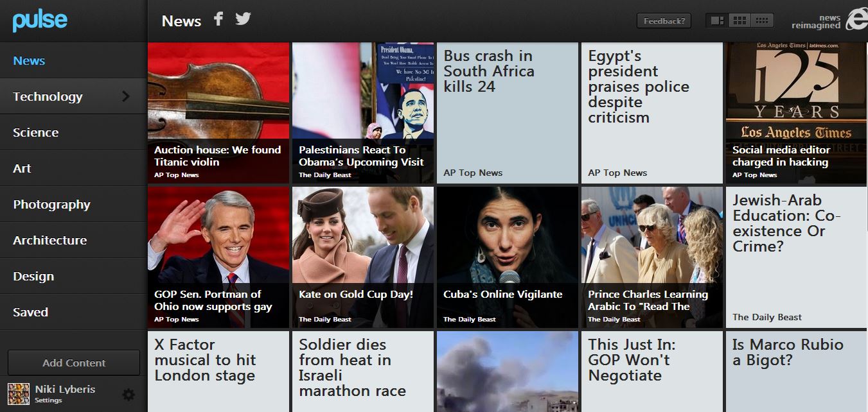Screen dimensions: 868x412
Task: Expand the Technology category chevron
Action: pos(125,96)
